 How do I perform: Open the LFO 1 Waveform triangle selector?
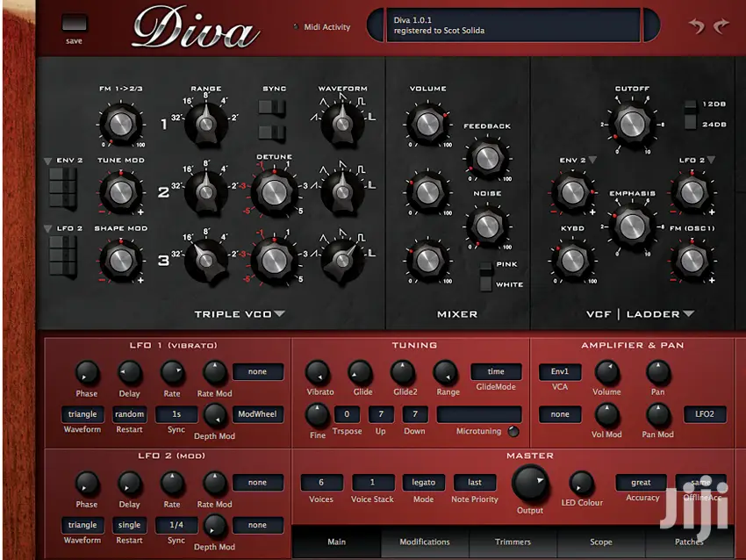(82, 414)
